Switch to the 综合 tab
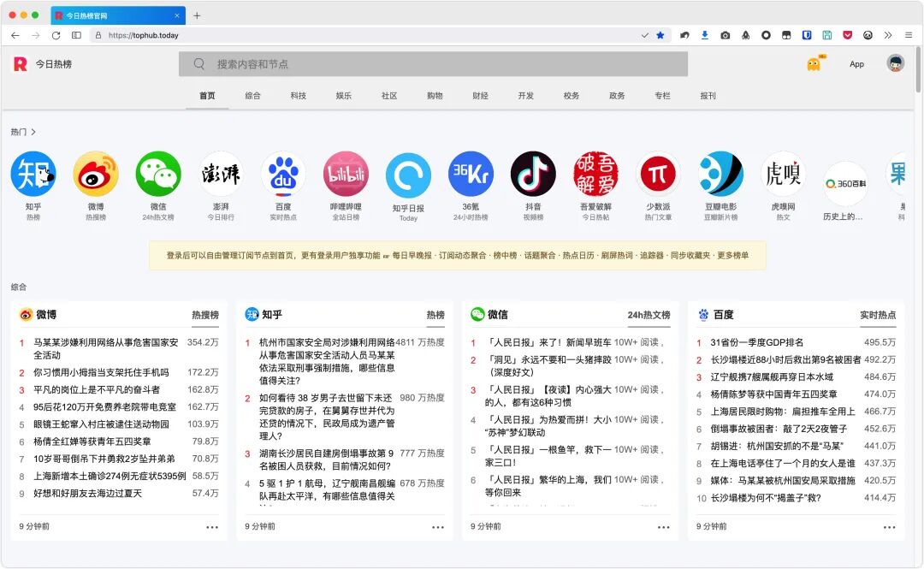Image resolution: width=924 pixels, height=569 pixels. point(252,96)
